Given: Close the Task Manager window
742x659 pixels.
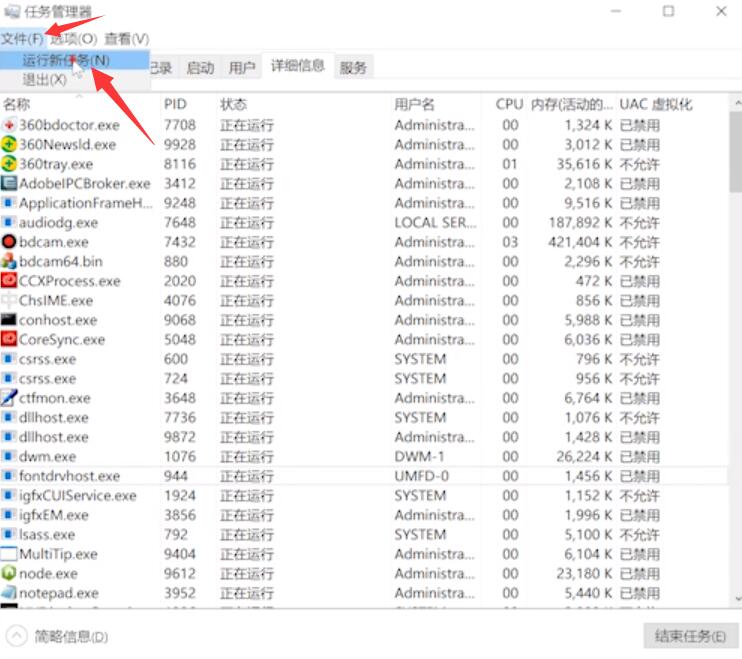Looking at the screenshot, I should pos(721,11).
